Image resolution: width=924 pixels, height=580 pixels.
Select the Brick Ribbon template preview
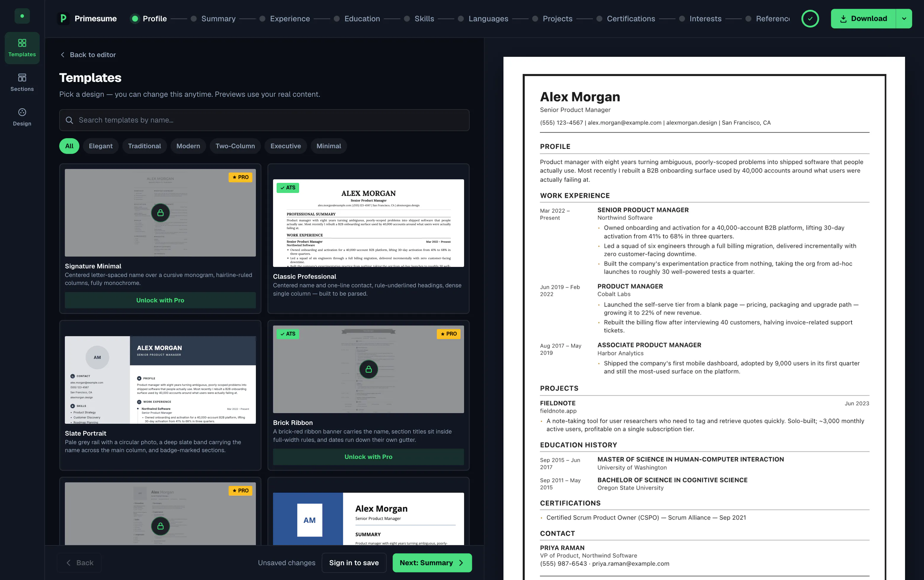tap(368, 369)
